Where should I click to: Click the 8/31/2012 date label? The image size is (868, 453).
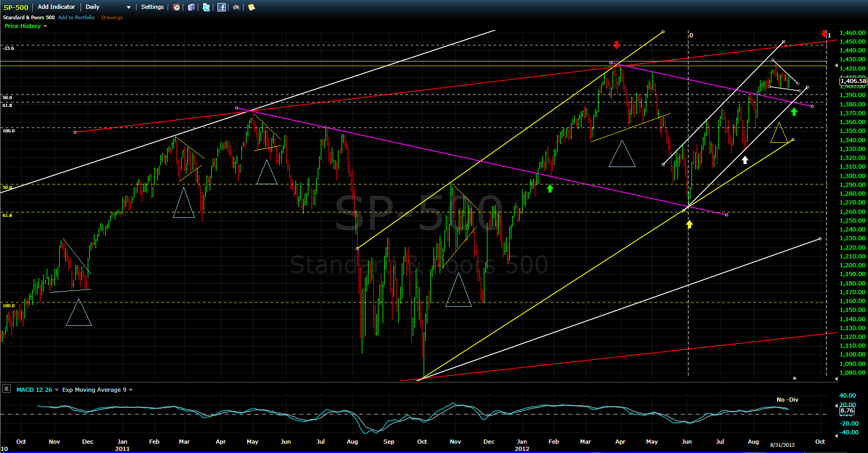click(782, 445)
